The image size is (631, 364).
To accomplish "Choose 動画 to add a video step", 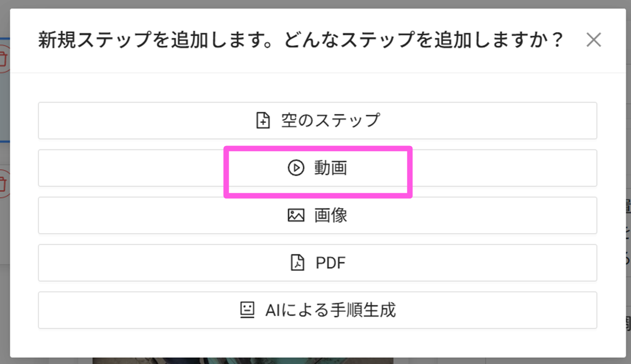I will 330,168.
